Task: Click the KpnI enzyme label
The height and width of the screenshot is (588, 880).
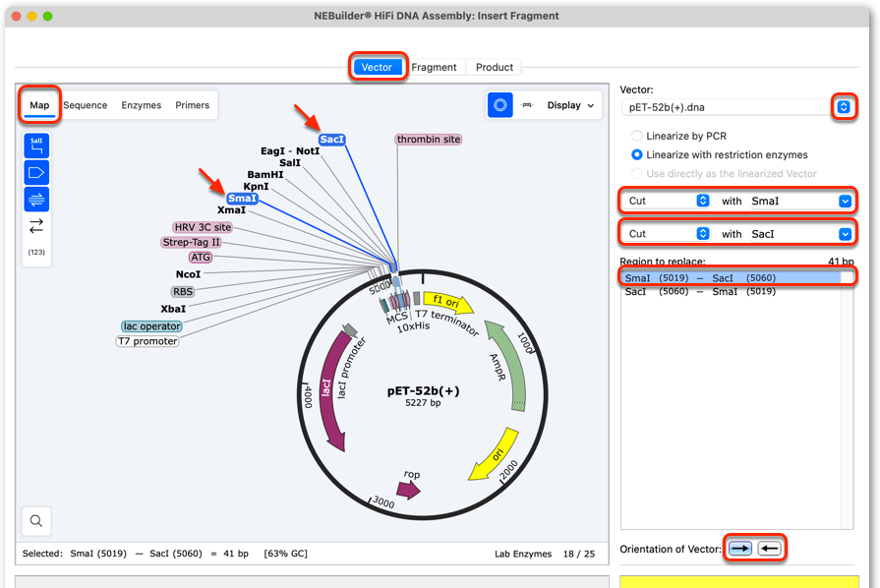Action: click(x=256, y=186)
